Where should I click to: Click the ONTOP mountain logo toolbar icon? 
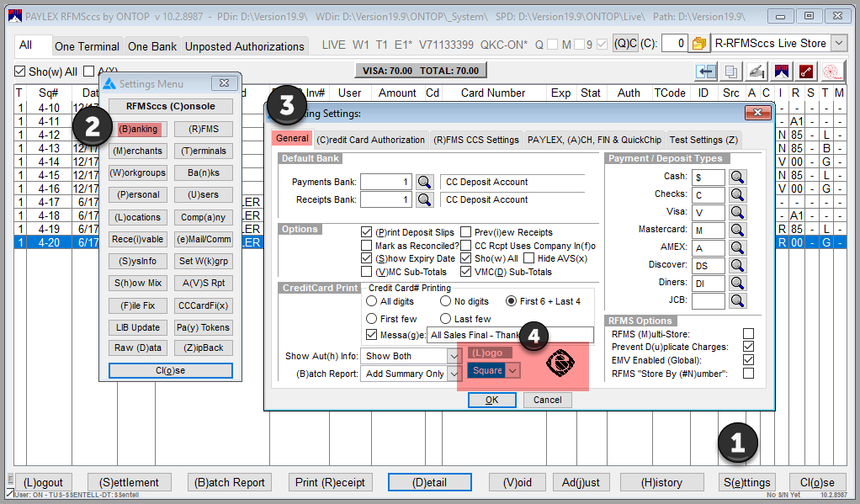(782, 72)
